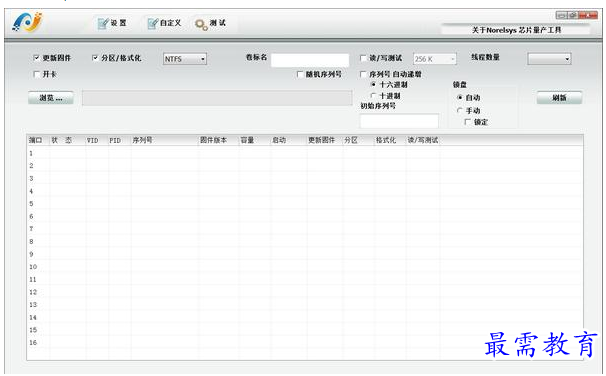Screen dimensions: 606x376
Task: Click the 浏览... browse button
Action: (x=51, y=98)
